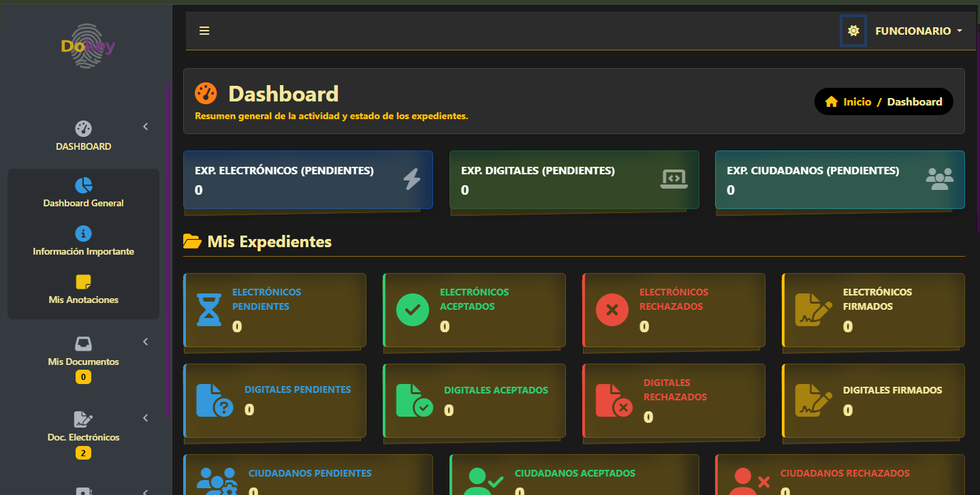Click the Electrónicos Pendientes hourglass icon
The height and width of the screenshot is (495, 980).
pos(208,310)
